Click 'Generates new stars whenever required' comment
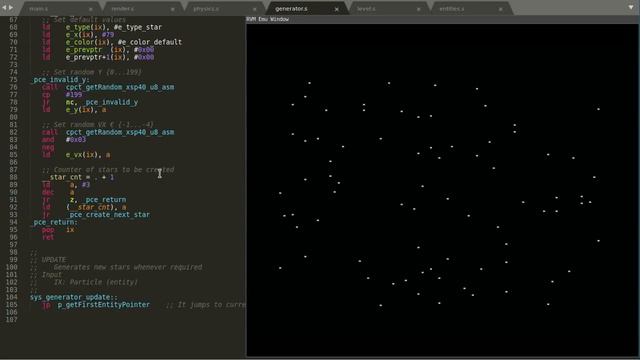 click(x=128, y=267)
